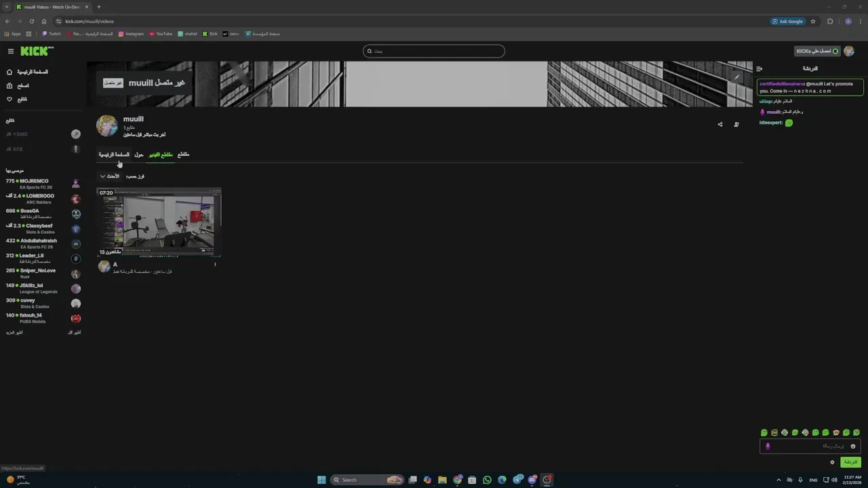Viewport: 868px width, 488px height.
Task: Open cuvey recommended channel
Action: point(43,303)
